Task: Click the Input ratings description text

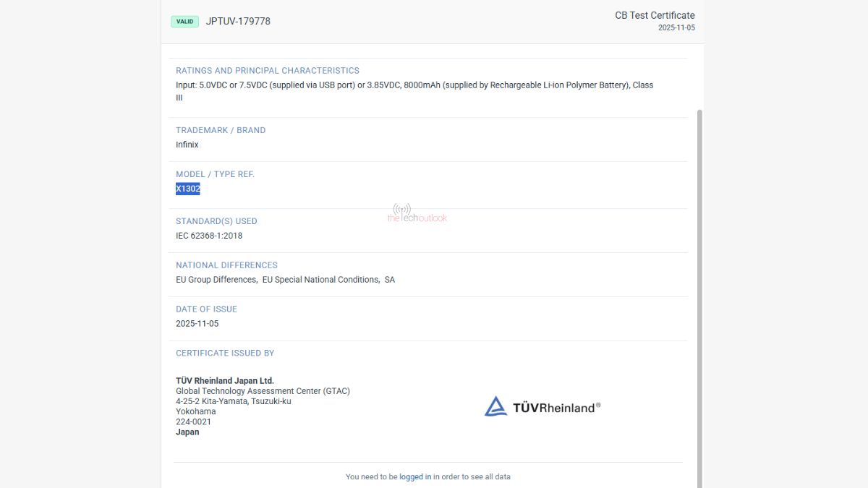Action: click(414, 85)
